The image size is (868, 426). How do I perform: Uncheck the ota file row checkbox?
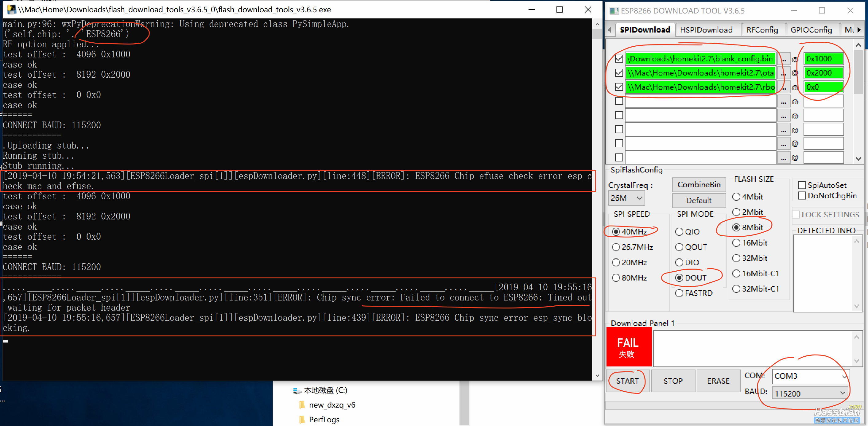pyautogui.click(x=619, y=73)
